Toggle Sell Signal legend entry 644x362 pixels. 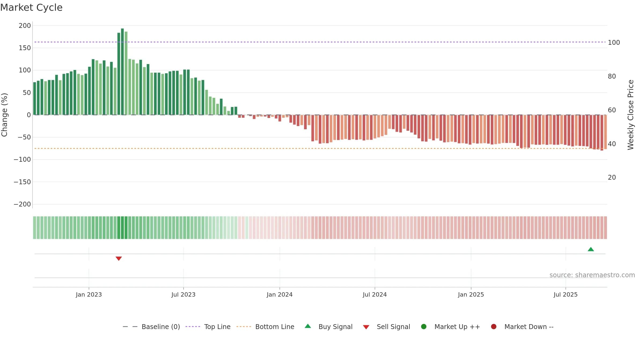click(x=387, y=327)
